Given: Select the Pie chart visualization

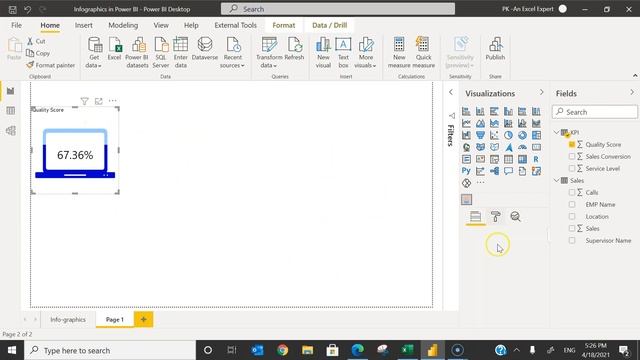Looking at the screenshot, I should tap(508, 135).
